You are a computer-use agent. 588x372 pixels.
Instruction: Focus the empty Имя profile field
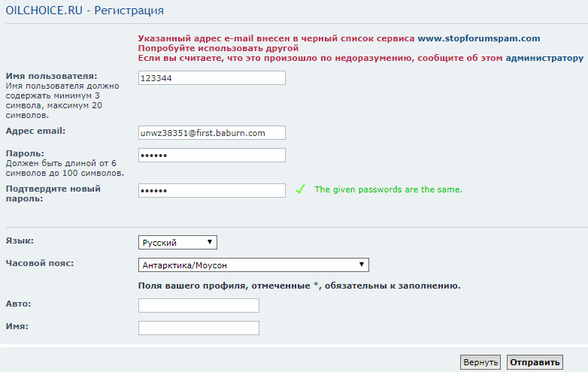tap(199, 328)
